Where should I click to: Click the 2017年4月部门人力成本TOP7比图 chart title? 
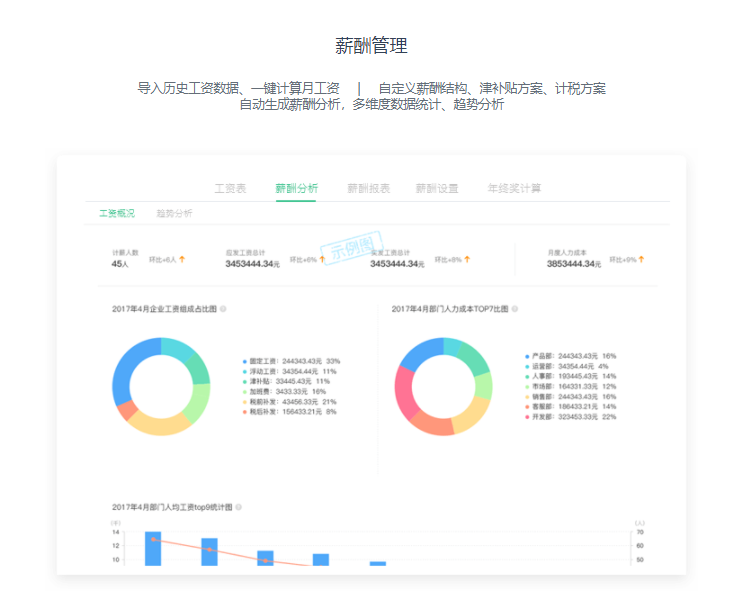click(450, 309)
